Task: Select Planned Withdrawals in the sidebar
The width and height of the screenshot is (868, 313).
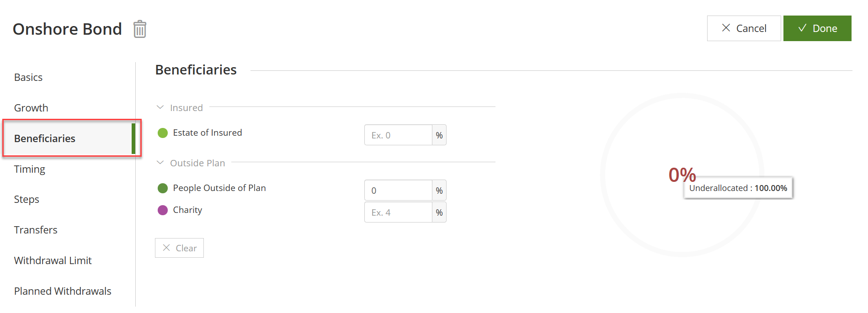Action: 63,292
